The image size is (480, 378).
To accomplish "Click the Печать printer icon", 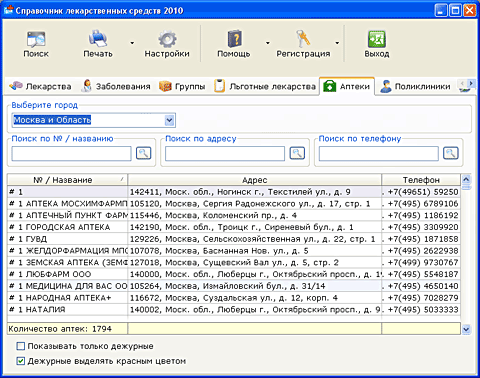I will click(x=98, y=39).
